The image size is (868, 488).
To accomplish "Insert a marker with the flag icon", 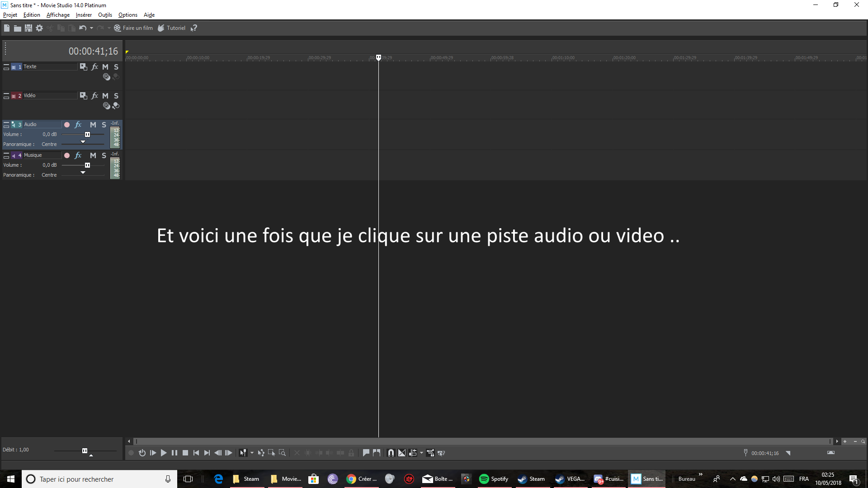I will 366,453.
